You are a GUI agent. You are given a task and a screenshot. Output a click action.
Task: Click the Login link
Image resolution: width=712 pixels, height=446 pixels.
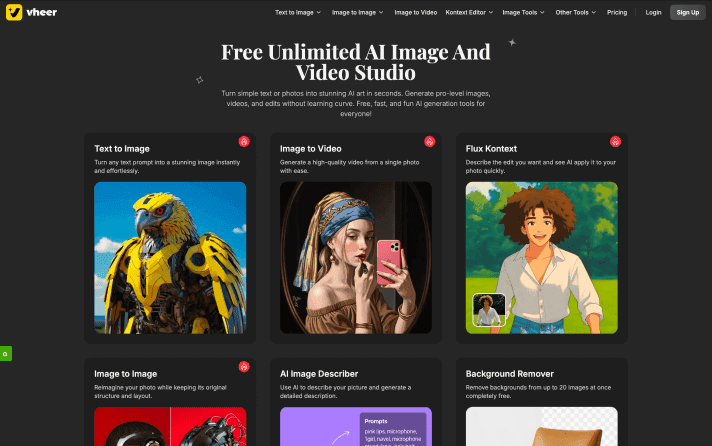(x=653, y=13)
